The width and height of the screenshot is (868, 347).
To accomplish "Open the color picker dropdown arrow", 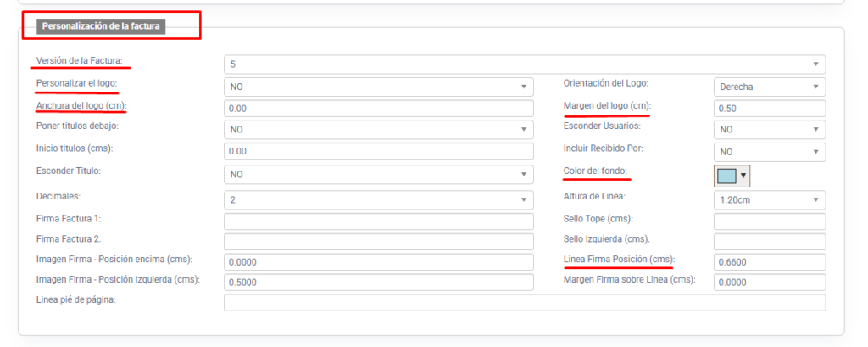I will tap(744, 176).
